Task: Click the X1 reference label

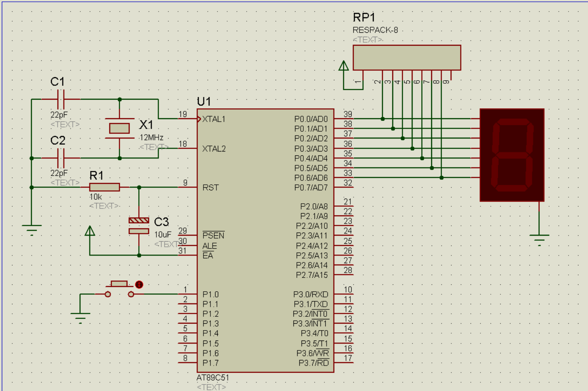Action: tap(146, 125)
